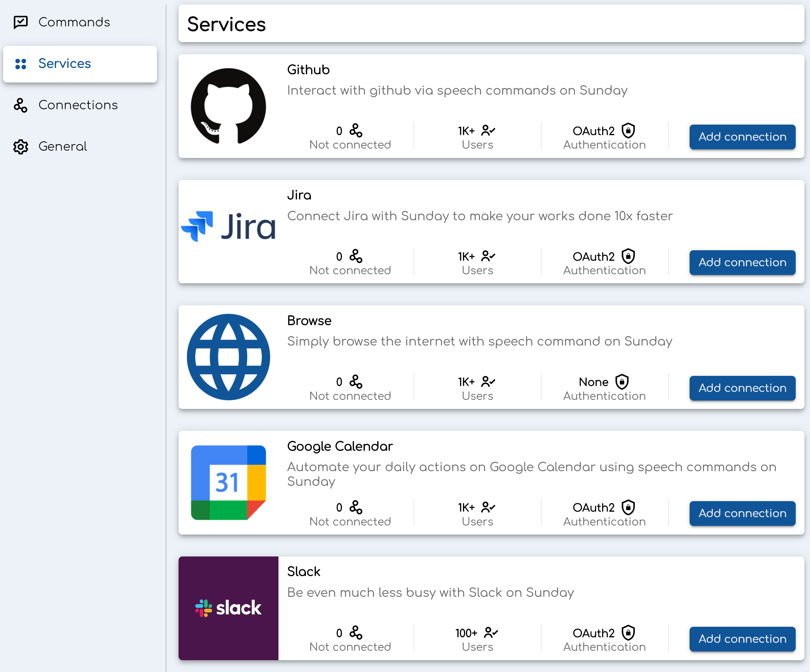Click the Browse globe icon
810x672 pixels.
point(228,357)
